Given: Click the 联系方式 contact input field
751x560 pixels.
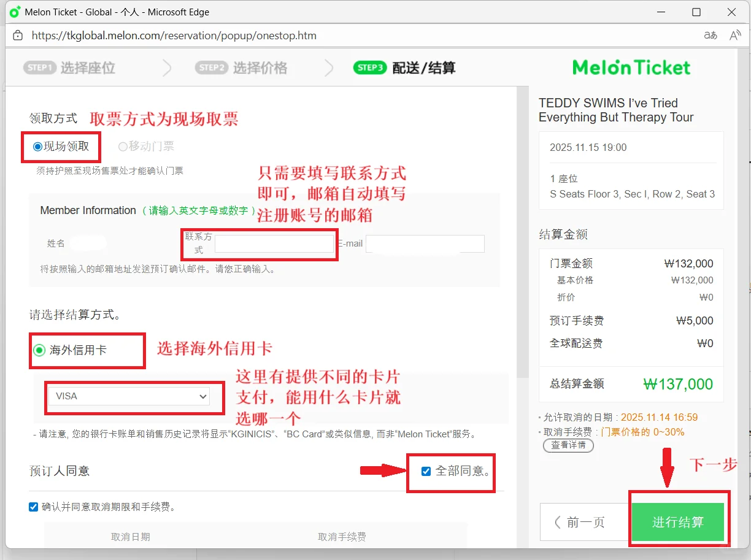Looking at the screenshot, I should coord(274,244).
